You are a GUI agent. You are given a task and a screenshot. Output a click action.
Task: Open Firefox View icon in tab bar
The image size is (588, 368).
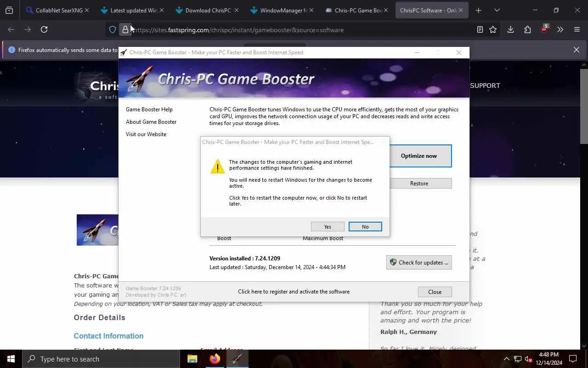point(9,10)
